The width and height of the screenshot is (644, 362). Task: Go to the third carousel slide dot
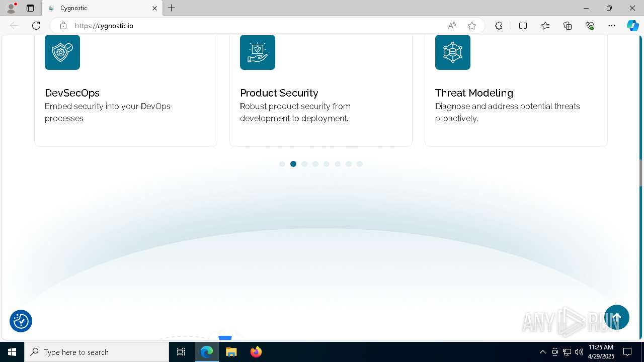tap(304, 164)
